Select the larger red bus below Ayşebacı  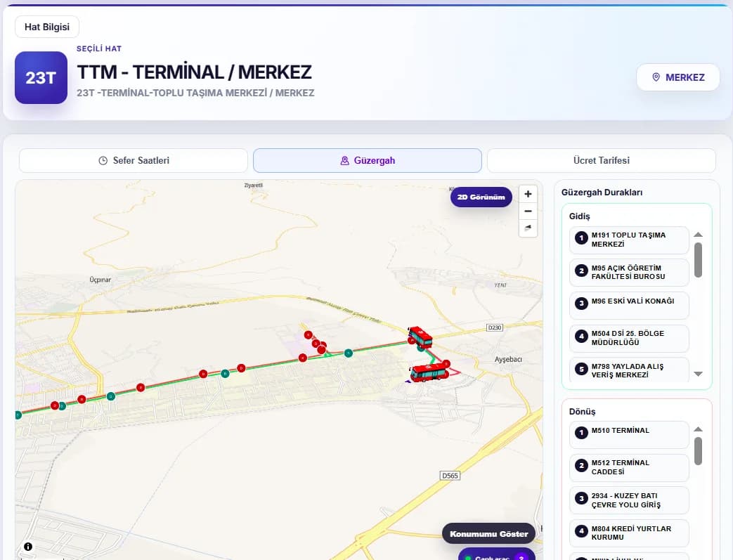tap(429, 373)
